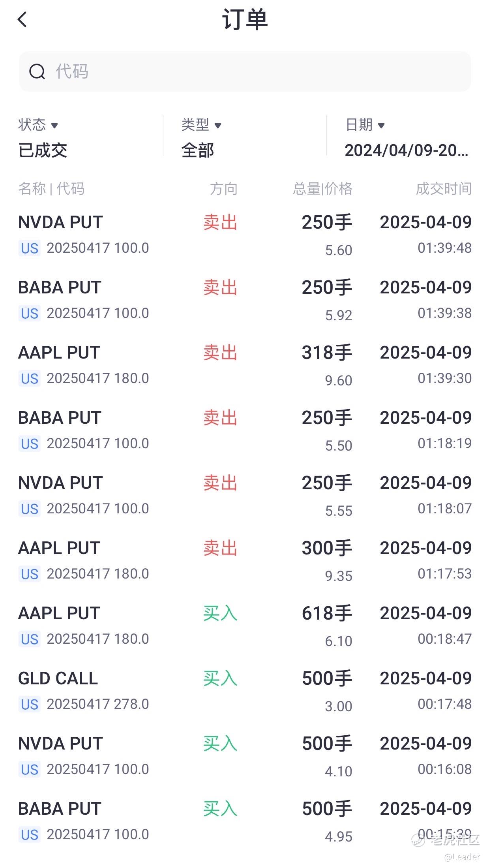The image size is (489, 868).
Task: Type in the 代码 search field
Action: 253,71
